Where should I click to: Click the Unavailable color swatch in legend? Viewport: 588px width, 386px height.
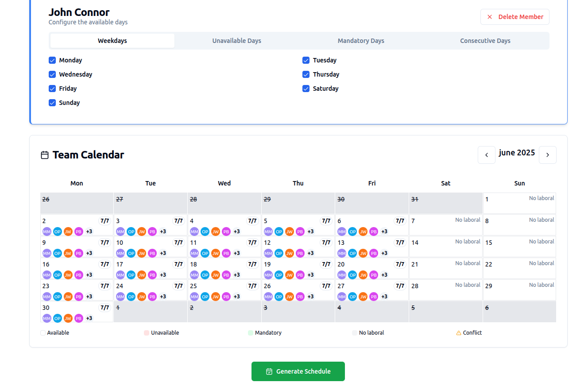[x=147, y=333]
